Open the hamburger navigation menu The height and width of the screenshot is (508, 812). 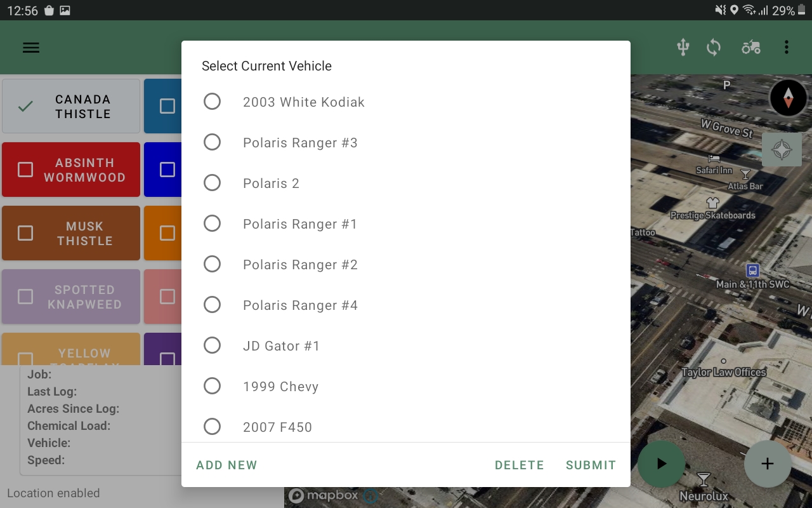tap(31, 48)
